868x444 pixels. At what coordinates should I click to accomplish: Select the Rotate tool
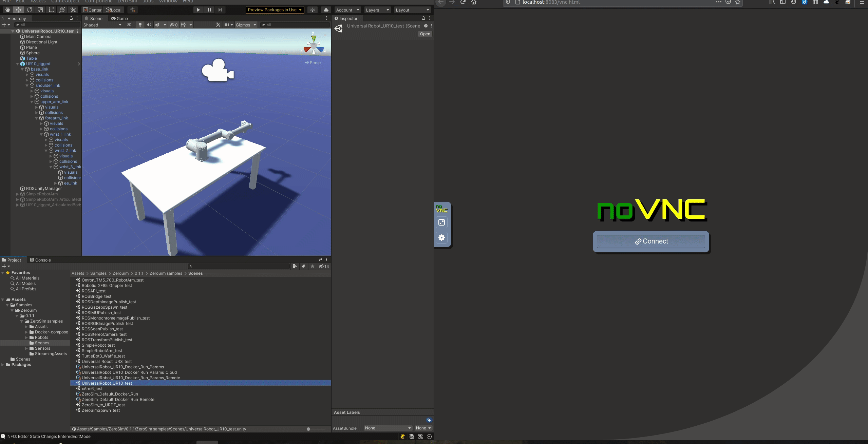pyautogui.click(x=30, y=10)
